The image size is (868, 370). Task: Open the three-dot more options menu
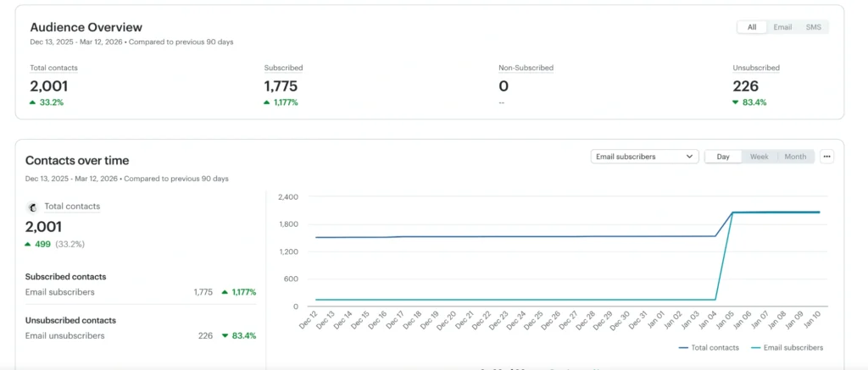(x=826, y=157)
